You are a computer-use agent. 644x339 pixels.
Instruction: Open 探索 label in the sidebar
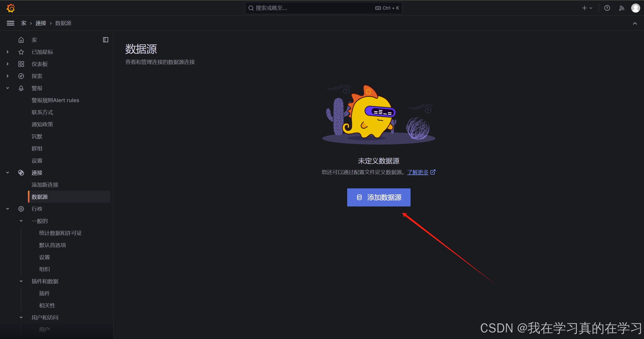click(x=37, y=76)
